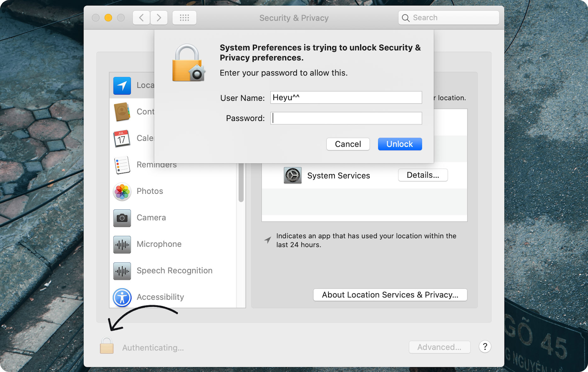Show all preferences grid button
This screenshot has width=588, height=372.
pyautogui.click(x=184, y=18)
